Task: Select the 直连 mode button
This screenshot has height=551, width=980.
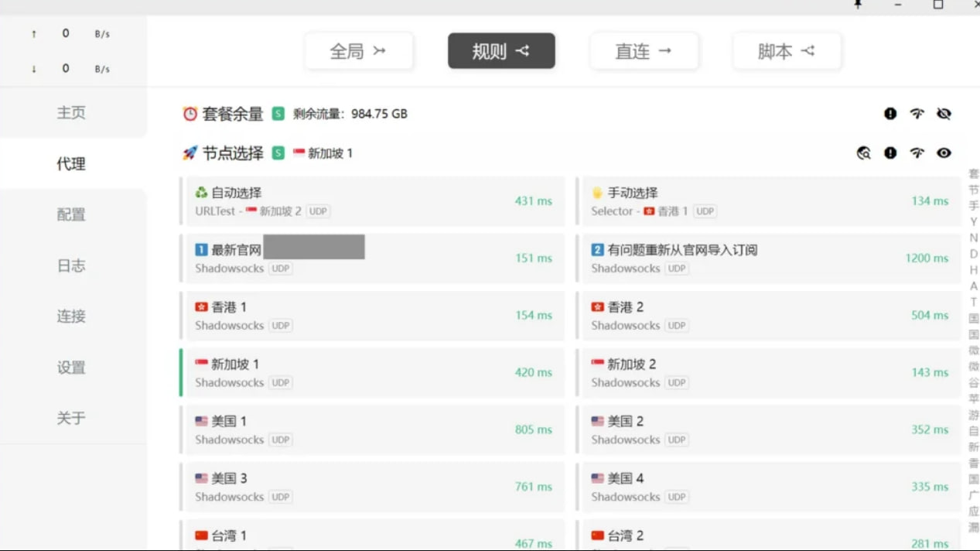Action: coord(644,51)
